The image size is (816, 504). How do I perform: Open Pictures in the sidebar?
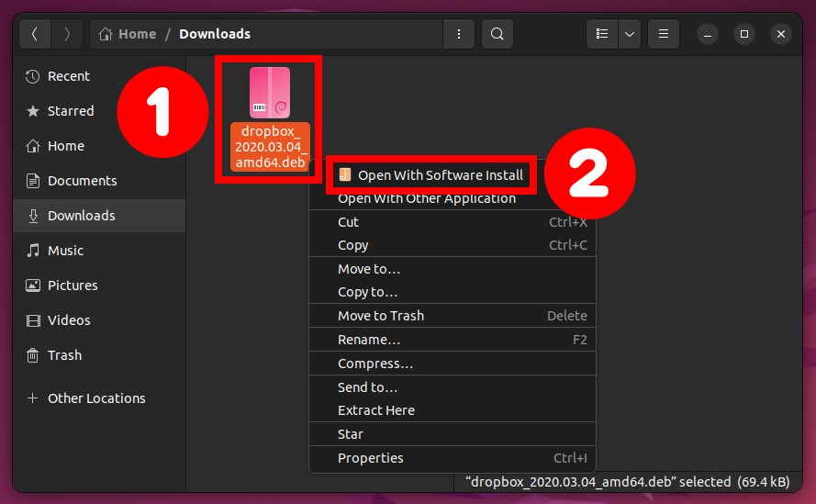[99, 286]
